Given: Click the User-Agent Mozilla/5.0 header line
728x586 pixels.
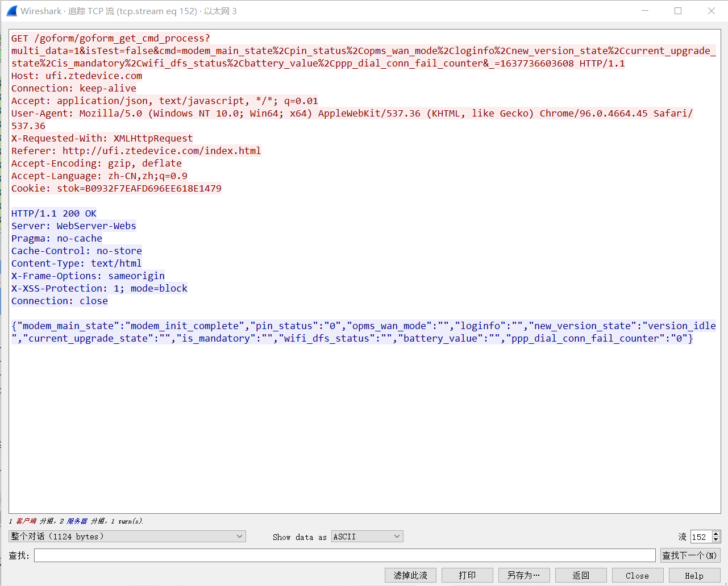Looking at the screenshot, I should point(352,119).
